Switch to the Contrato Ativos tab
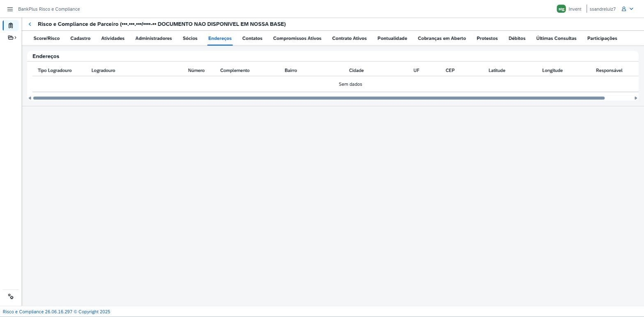 [x=350, y=38]
